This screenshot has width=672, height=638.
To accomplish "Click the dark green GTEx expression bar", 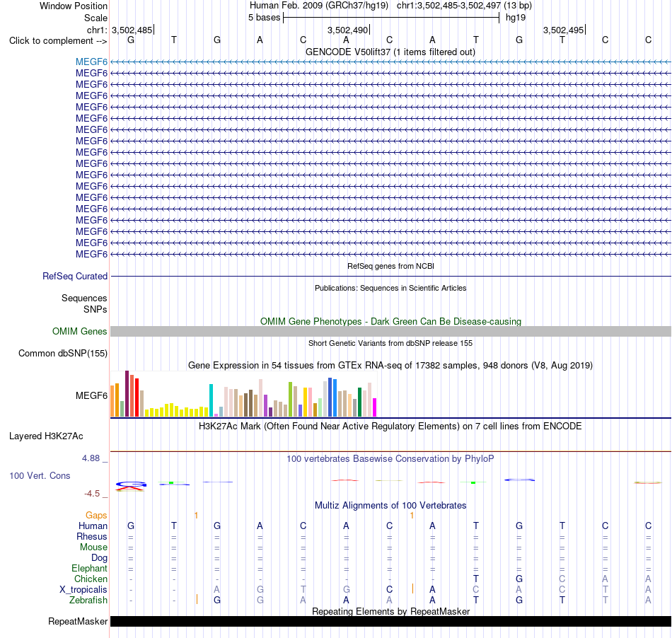I will 359,402.
